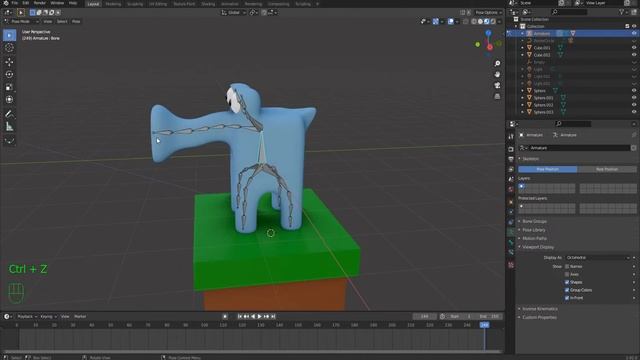Collapse the Viewport Display panel

click(538, 247)
